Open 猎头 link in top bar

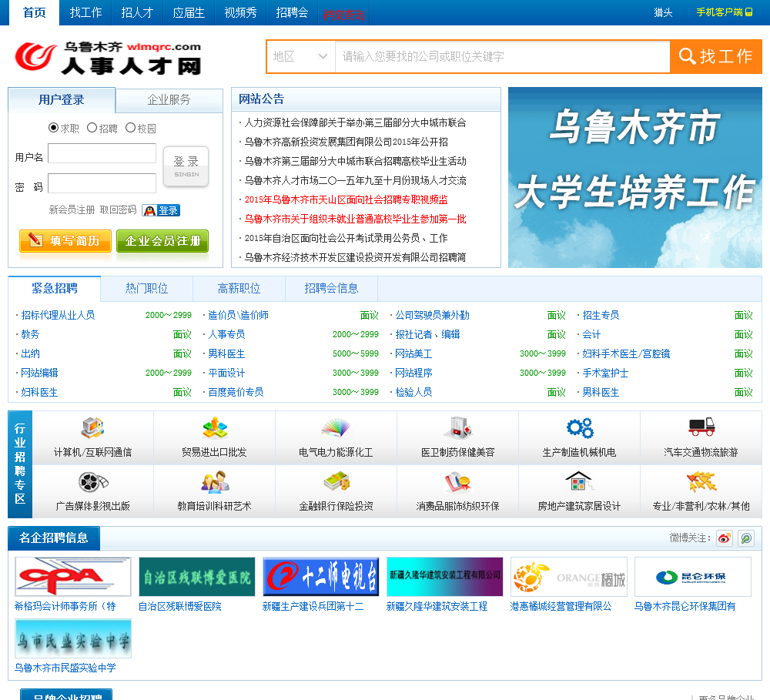(663, 12)
